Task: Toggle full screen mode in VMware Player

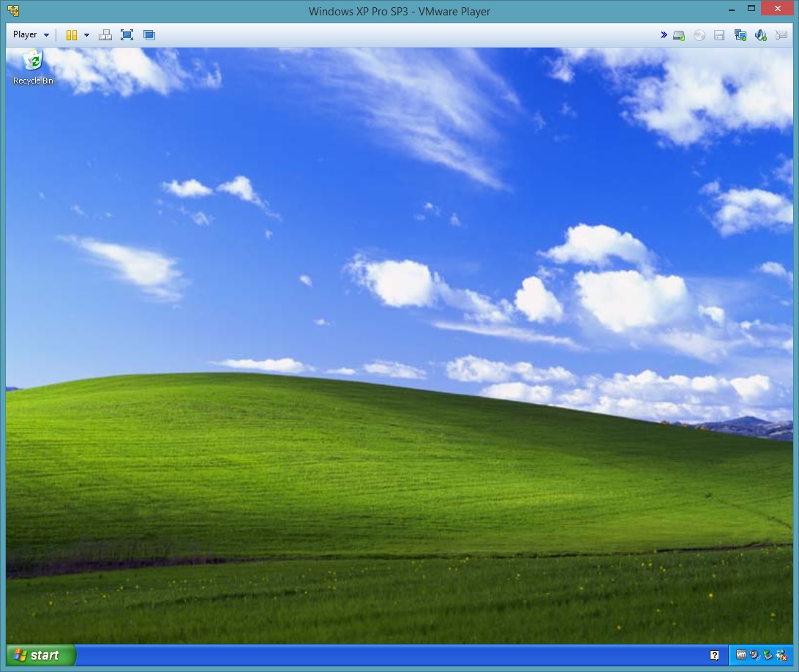Action: (127, 34)
